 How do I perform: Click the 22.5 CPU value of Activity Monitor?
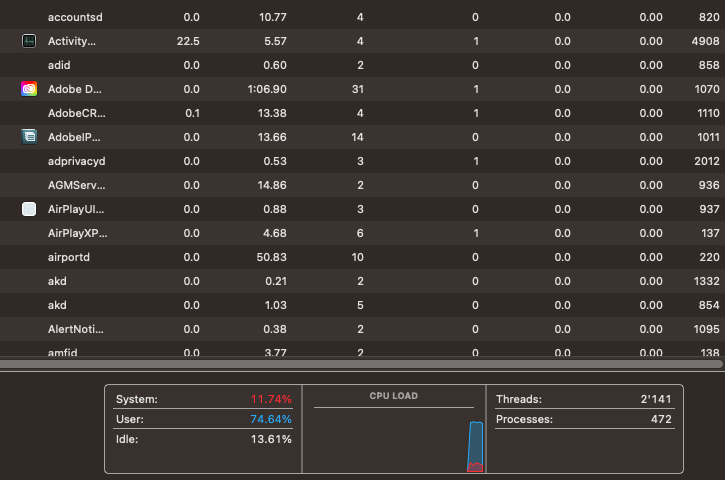pyautogui.click(x=188, y=41)
